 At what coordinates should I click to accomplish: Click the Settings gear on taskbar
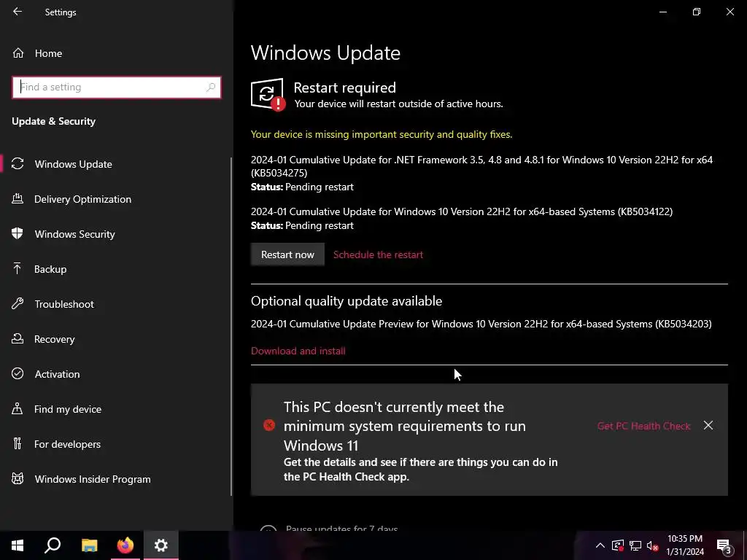161,545
